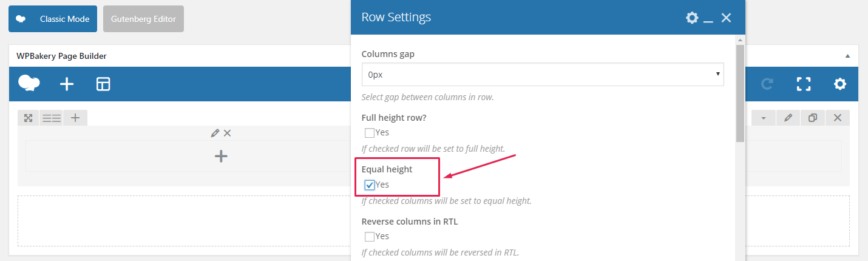Open page settings gear in builder toolbar
868x261 pixels.
click(x=840, y=84)
